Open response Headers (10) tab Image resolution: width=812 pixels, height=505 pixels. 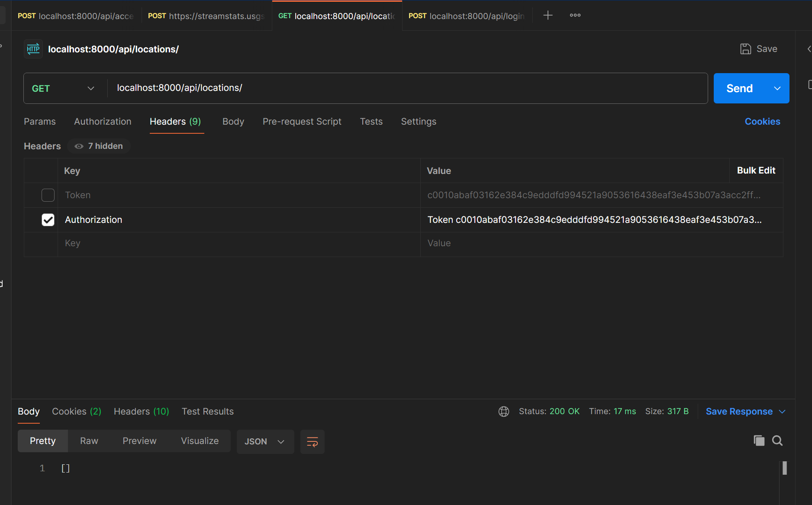coord(142,412)
